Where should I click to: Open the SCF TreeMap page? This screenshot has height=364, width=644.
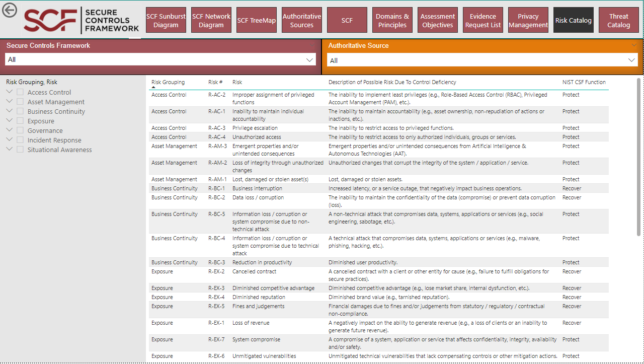click(256, 19)
